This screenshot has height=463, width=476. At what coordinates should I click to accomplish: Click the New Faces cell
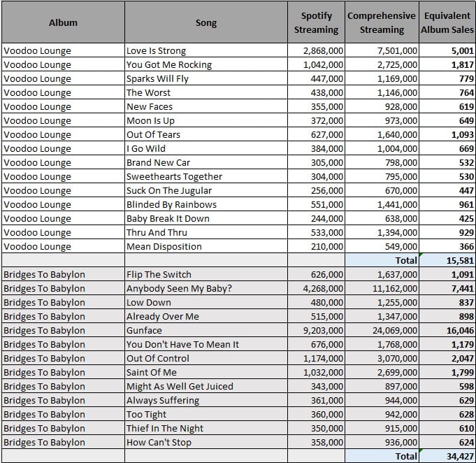(206, 106)
